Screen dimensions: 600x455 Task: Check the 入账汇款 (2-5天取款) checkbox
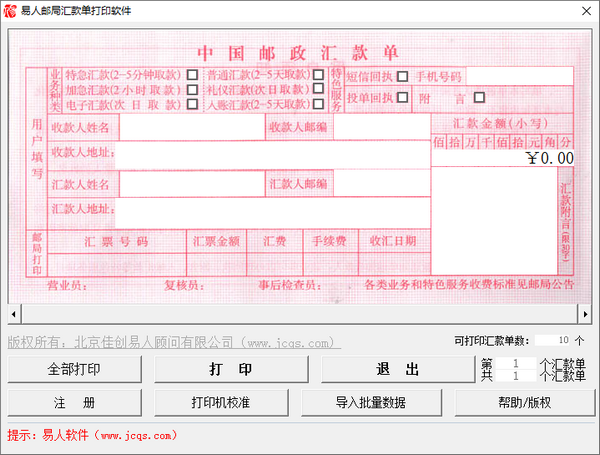click(318, 104)
